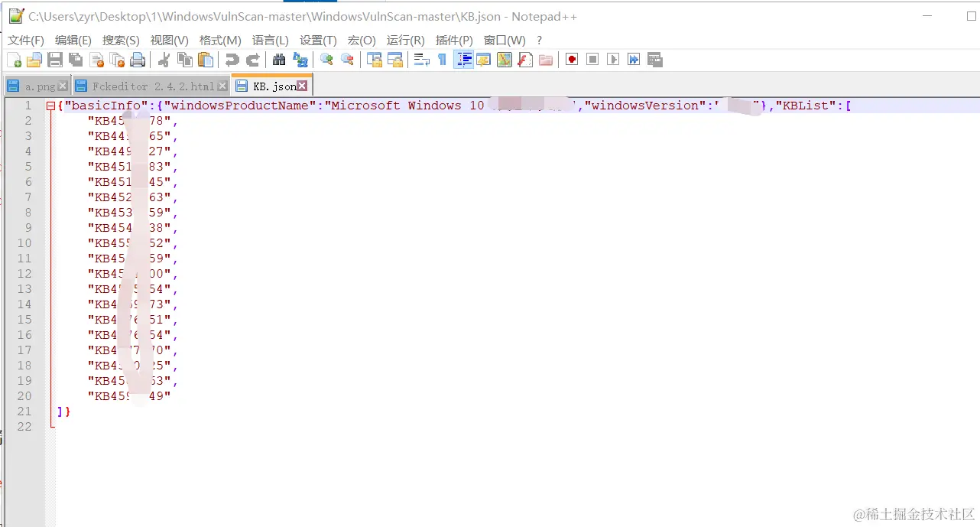Toggle word wrap toolbar icon
Image resolution: width=980 pixels, height=527 pixels.
coord(422,60)
